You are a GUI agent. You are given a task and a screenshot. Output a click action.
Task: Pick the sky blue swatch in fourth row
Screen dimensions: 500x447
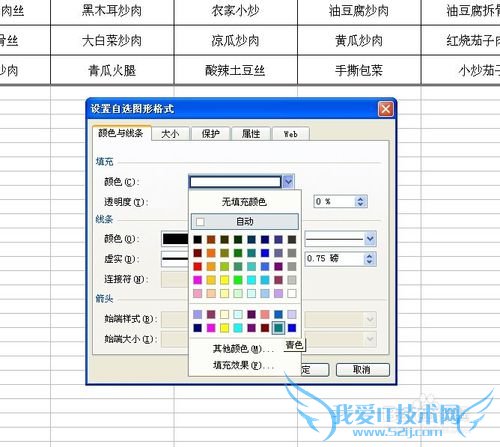pos(265,280)
